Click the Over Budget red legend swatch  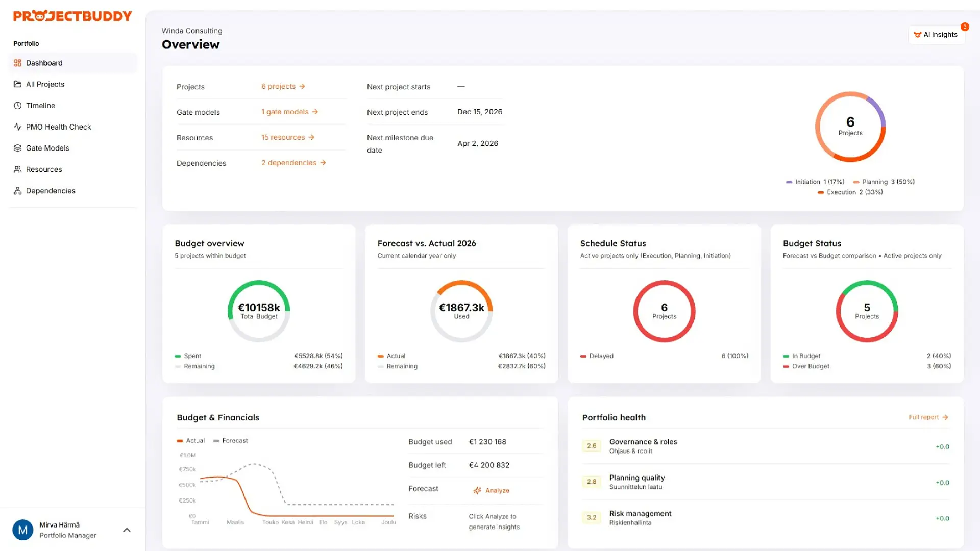point(786,367)
